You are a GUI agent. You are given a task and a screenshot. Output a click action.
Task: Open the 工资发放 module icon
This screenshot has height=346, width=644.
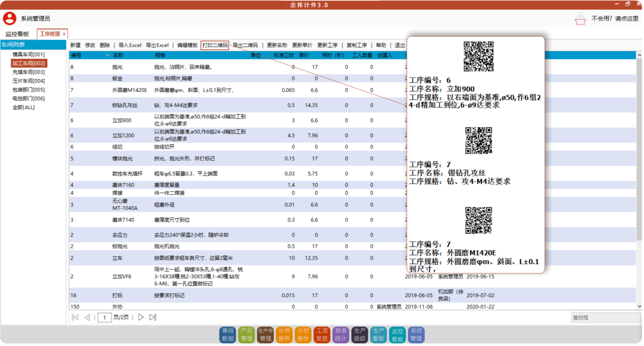point(322,334)
